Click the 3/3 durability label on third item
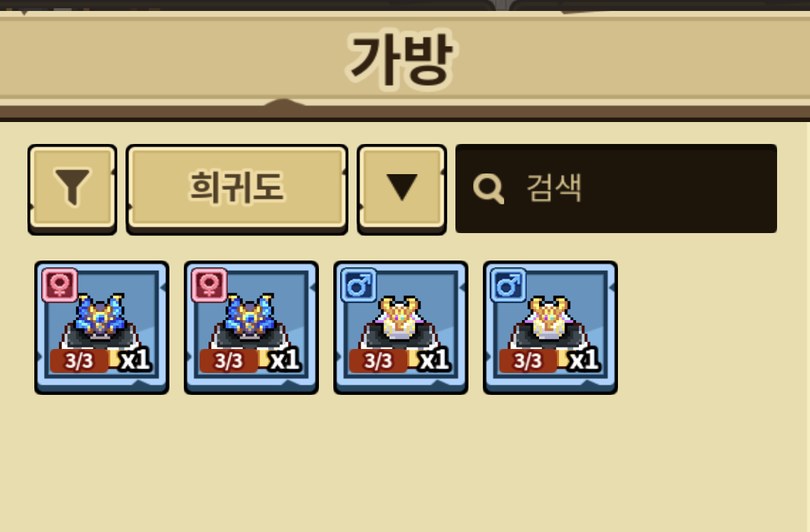The width and height of the screenshot is (810, 532). [378, 361]
